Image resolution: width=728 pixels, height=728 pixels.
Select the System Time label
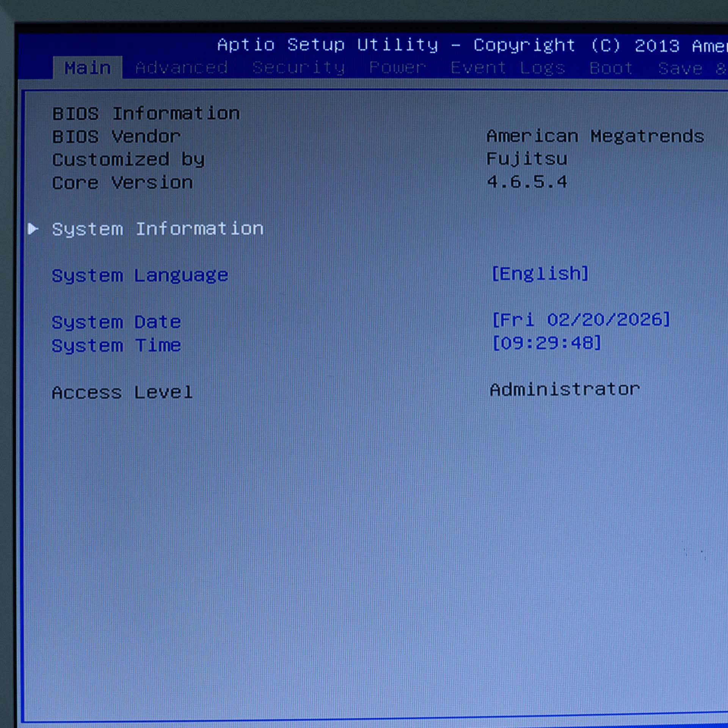pos(116,345)
